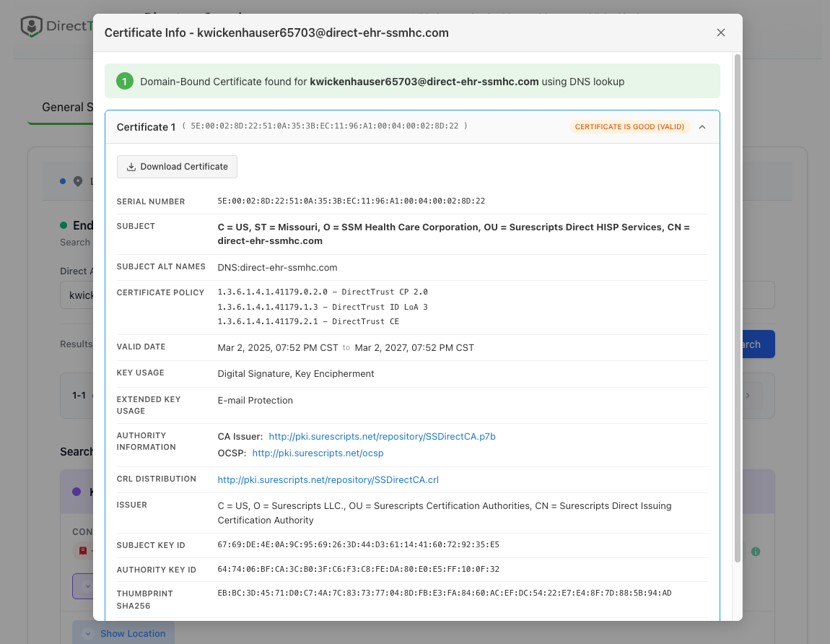Click the DirectTrust shield logo in background
Viewport: 830px width, 644px height.
32,26
